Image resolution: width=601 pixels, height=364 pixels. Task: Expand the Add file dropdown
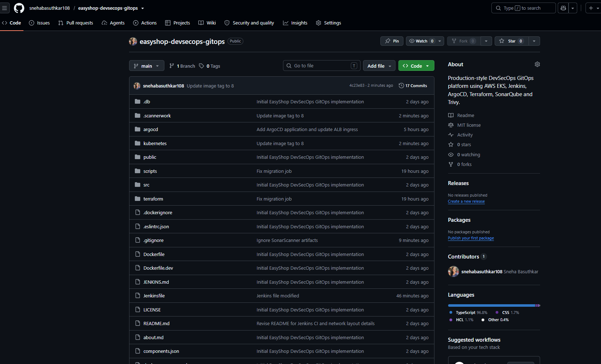(379, 66)
